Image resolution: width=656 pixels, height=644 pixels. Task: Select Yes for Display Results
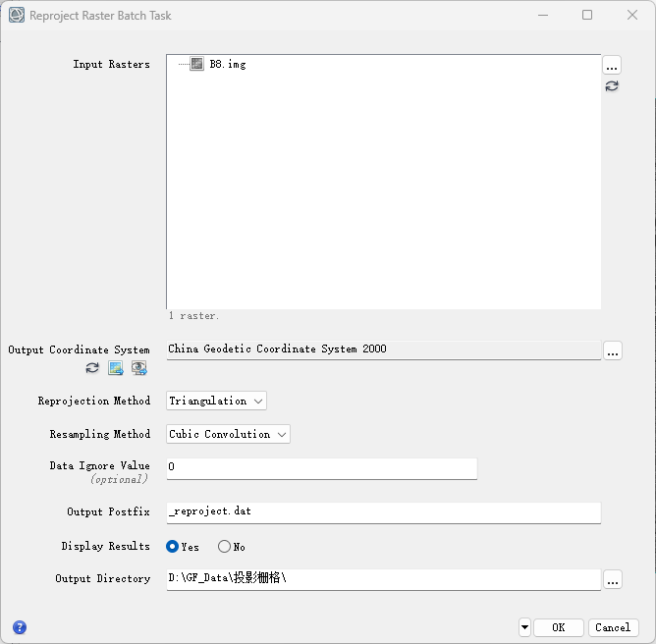pos(172,547)
